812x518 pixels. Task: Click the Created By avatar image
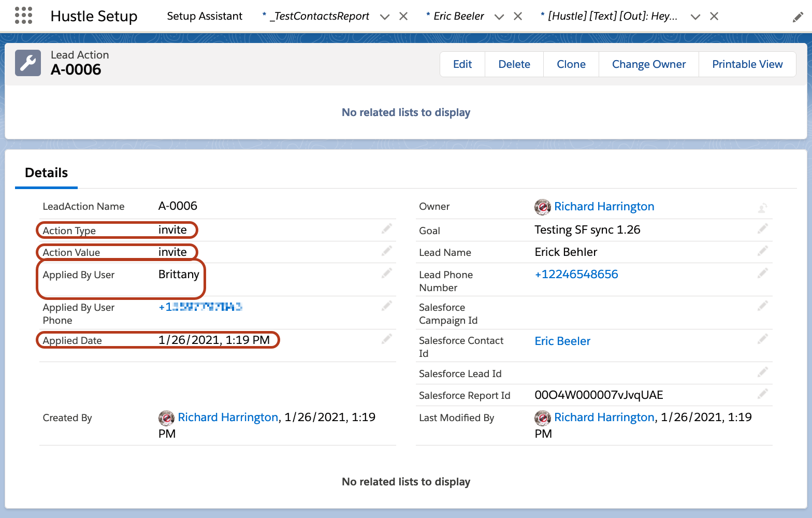[x=166, y=418]
